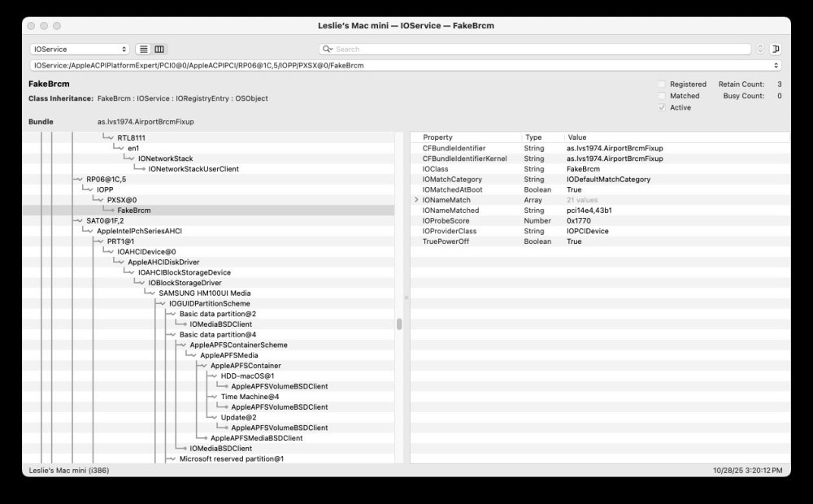Switch to the column view icon
This screenshot has height=504, width=813.
tap(159, 50)
